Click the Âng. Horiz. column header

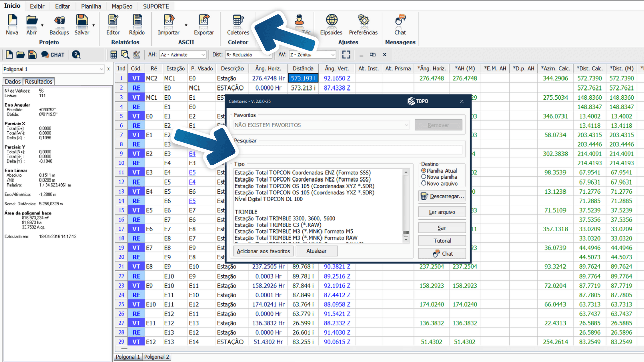(268, 68)
